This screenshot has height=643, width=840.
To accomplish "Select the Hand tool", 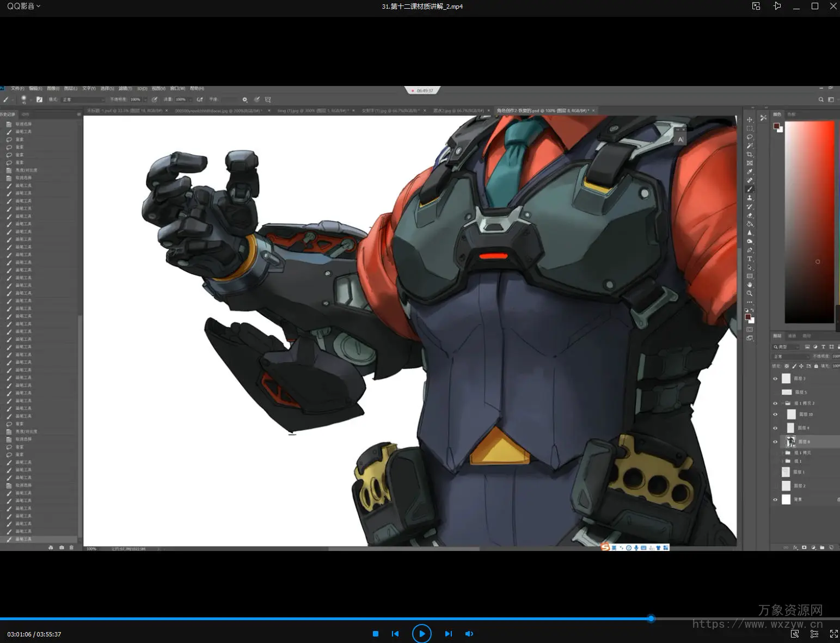I will click(750, 285).
